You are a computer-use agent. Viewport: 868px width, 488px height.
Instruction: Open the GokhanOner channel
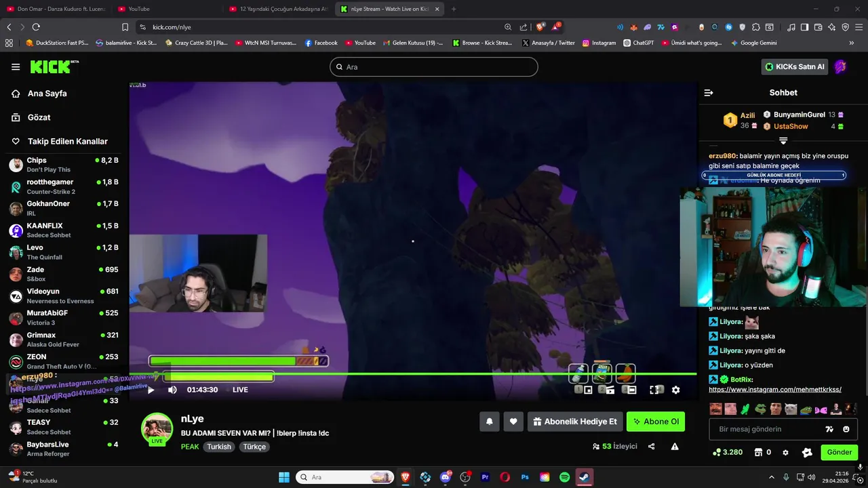(x=64, y=208)
